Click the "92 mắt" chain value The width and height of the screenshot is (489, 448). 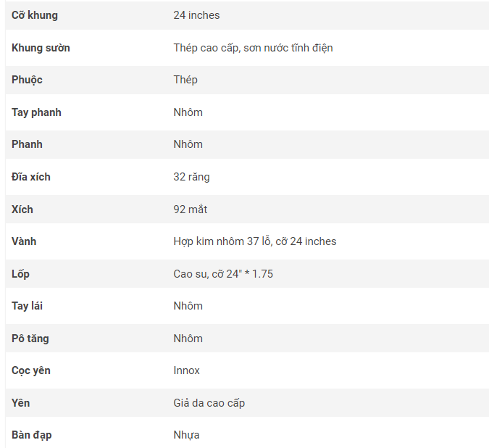coord(190,210)
